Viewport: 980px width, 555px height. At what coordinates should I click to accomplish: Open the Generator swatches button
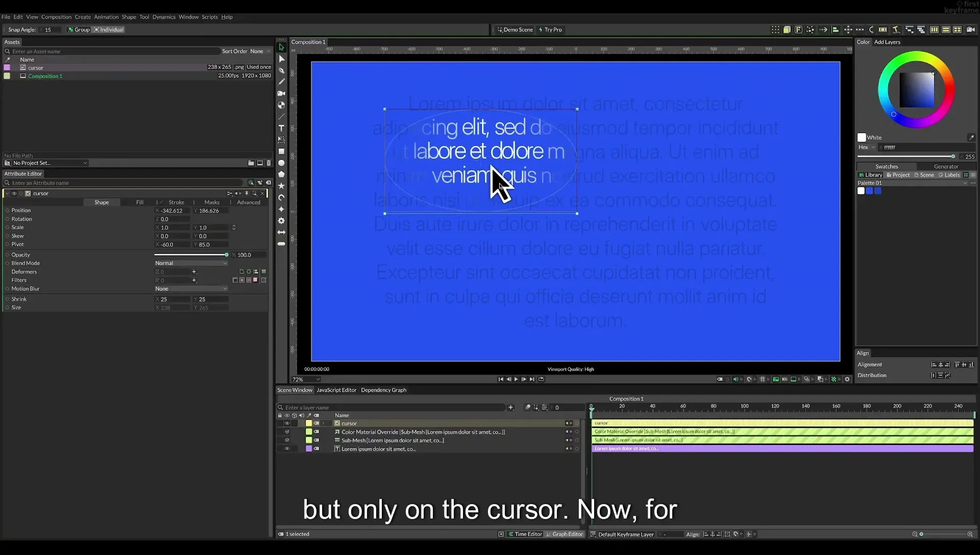(x=946, y=166)
